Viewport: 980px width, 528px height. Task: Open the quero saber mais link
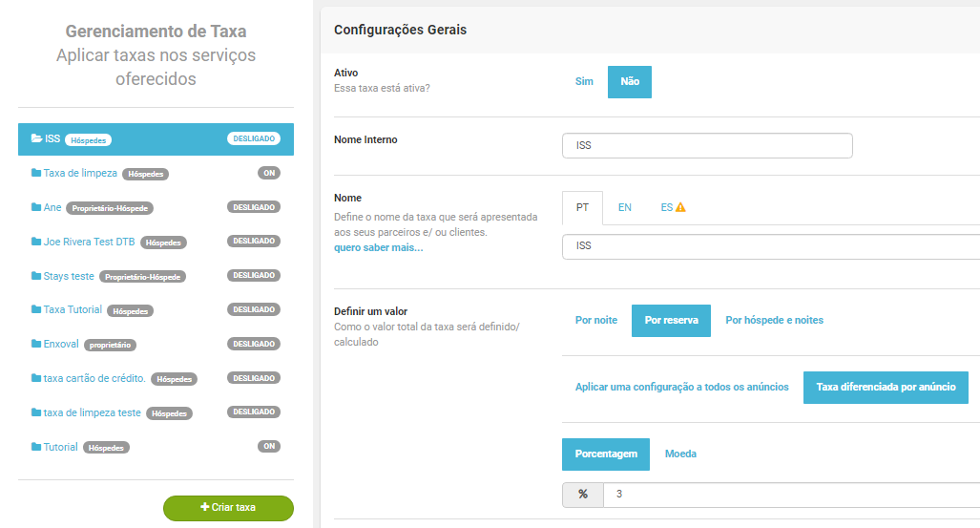(x=378, y=248)
